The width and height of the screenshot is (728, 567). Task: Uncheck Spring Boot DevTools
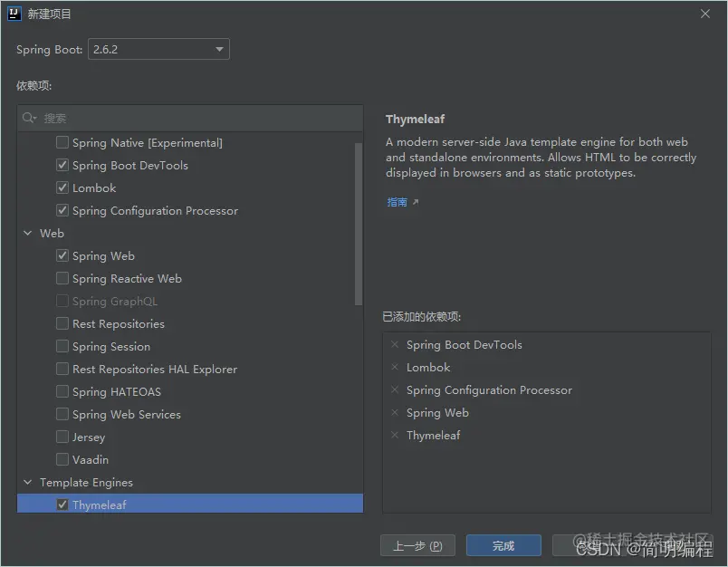(x=62, y=165)
